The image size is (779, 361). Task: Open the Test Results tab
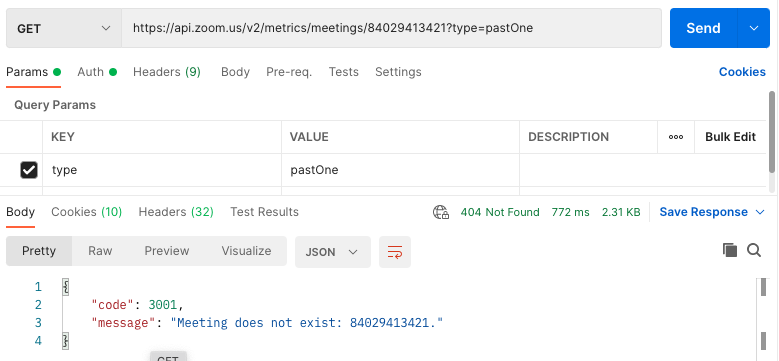click(x=264, y=212)
